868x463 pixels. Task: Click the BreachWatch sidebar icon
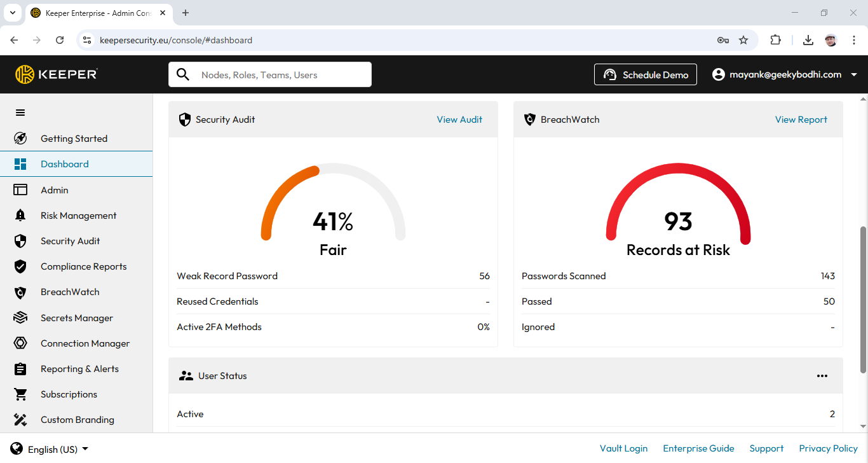tap(20, 292)
